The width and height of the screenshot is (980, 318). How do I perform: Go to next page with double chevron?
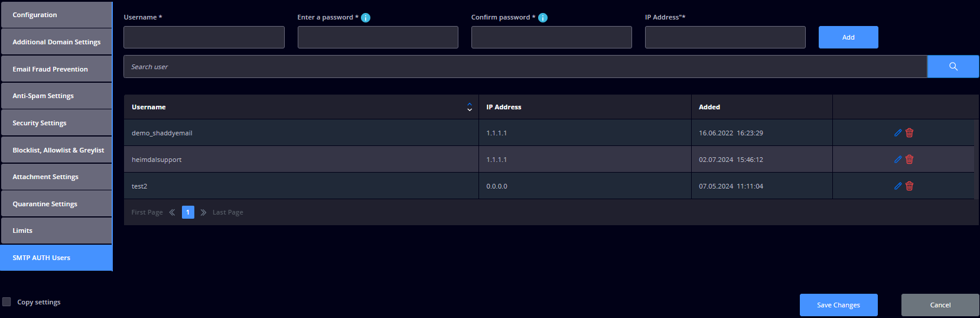pyautogui.click(x=203, y=212)
